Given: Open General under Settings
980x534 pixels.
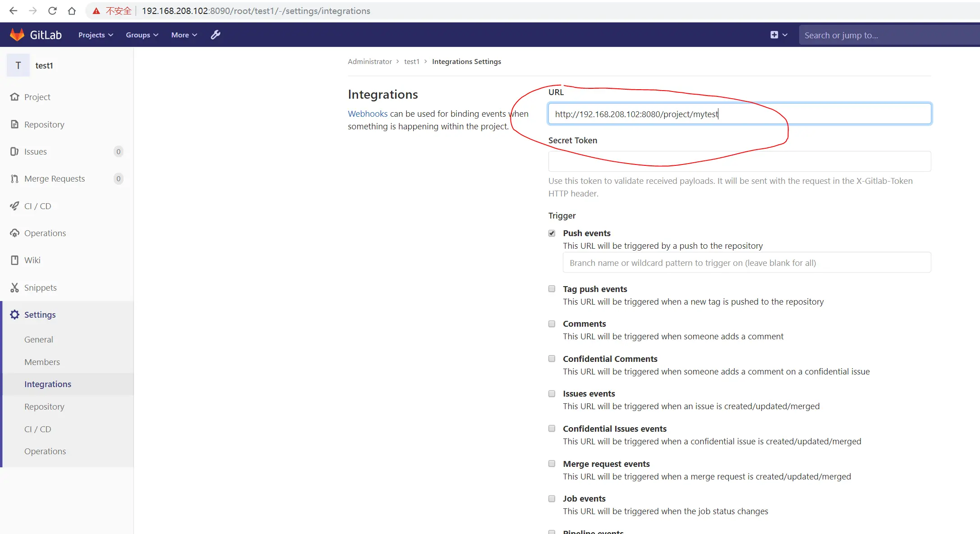Looking at the screenshot, I should coord(39,339).
